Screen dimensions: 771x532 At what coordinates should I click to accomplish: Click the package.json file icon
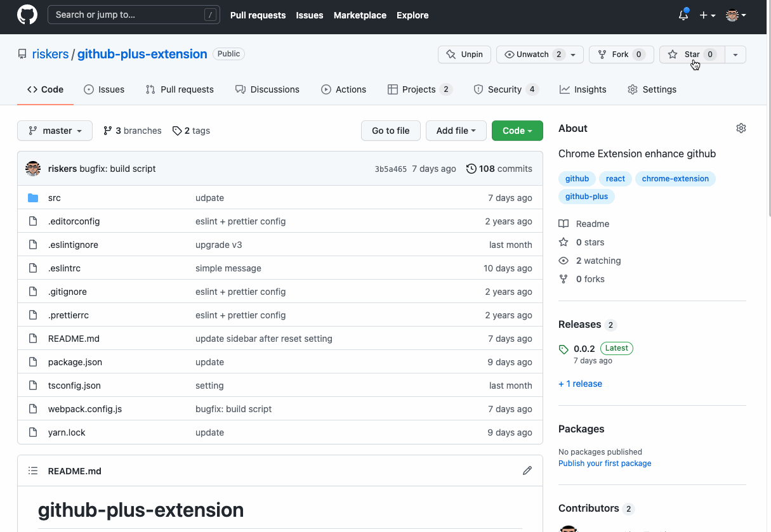coord(33,362)
